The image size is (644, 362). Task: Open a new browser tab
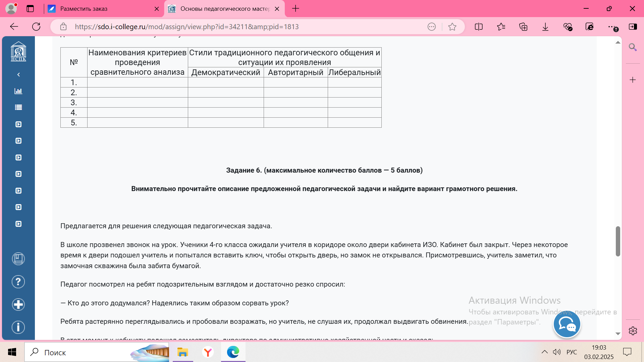pos(296,9)
